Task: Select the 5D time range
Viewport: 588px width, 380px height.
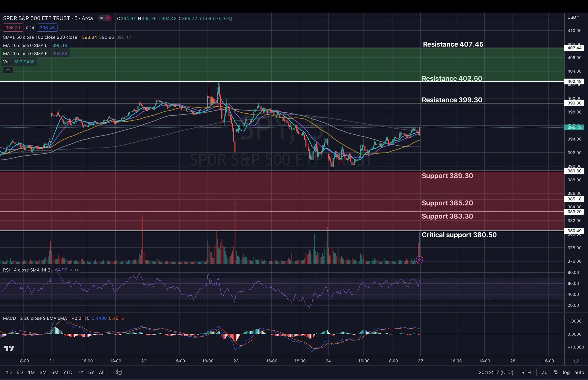Action: click(20, 372)
